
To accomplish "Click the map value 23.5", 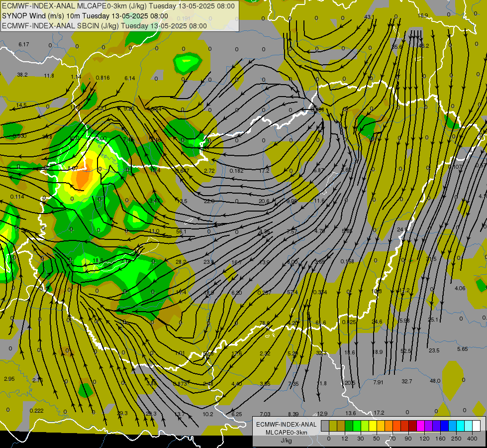I will point(434,350).
